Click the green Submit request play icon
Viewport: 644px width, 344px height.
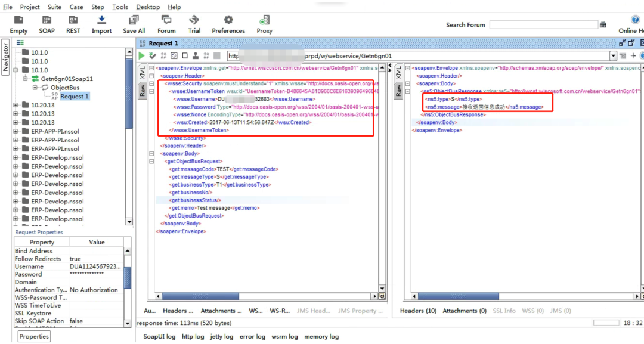point(142,56)
